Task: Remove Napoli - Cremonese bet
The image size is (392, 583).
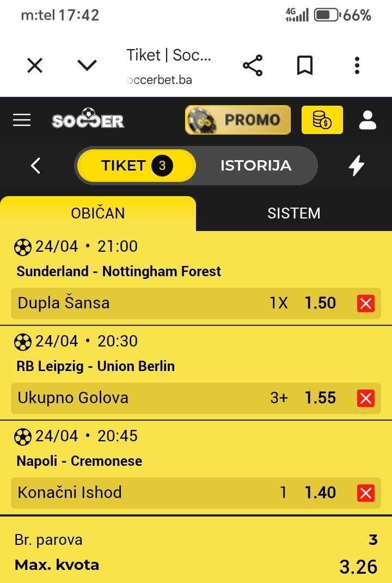Action: click(x=365, y=493)
